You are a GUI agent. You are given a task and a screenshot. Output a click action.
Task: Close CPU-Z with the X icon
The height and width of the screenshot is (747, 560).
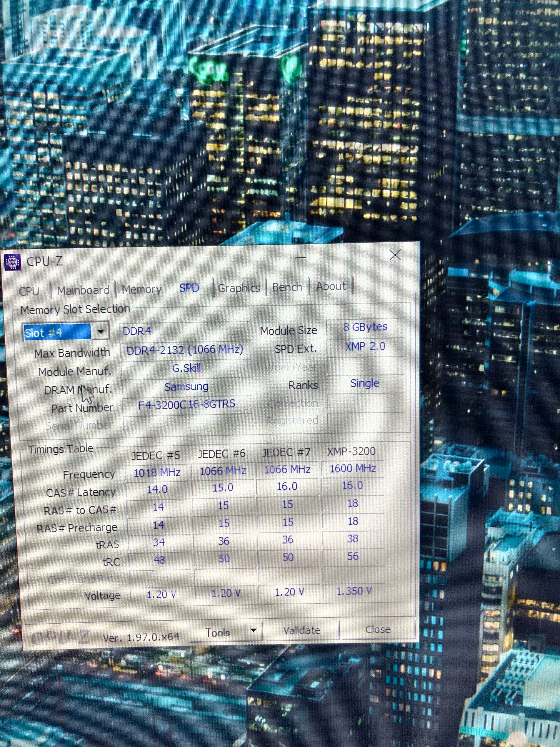coord(395,255)
